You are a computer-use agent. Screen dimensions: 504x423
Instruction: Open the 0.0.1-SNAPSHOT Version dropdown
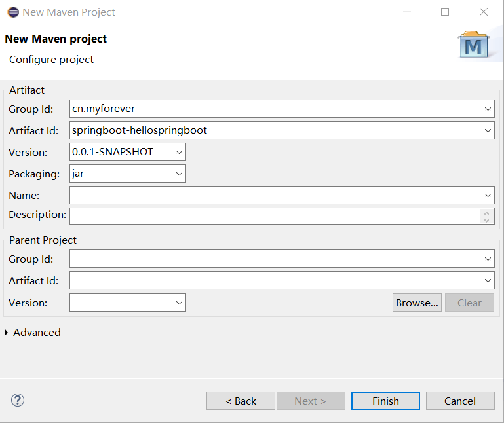[x=179, y=152]
